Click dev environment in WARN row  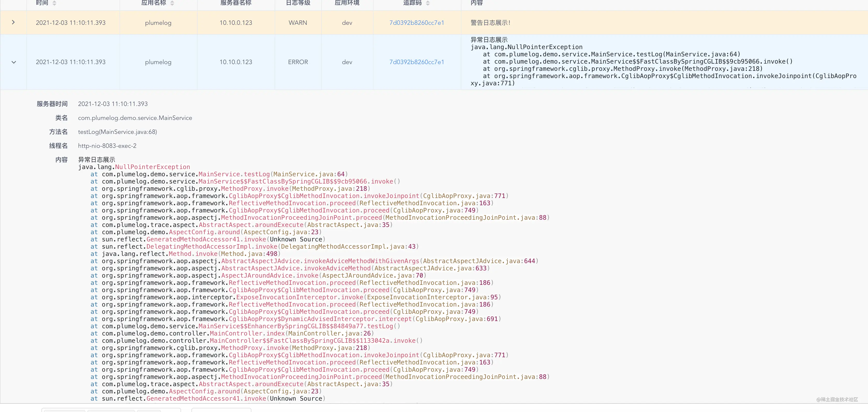tap(347, 22)
